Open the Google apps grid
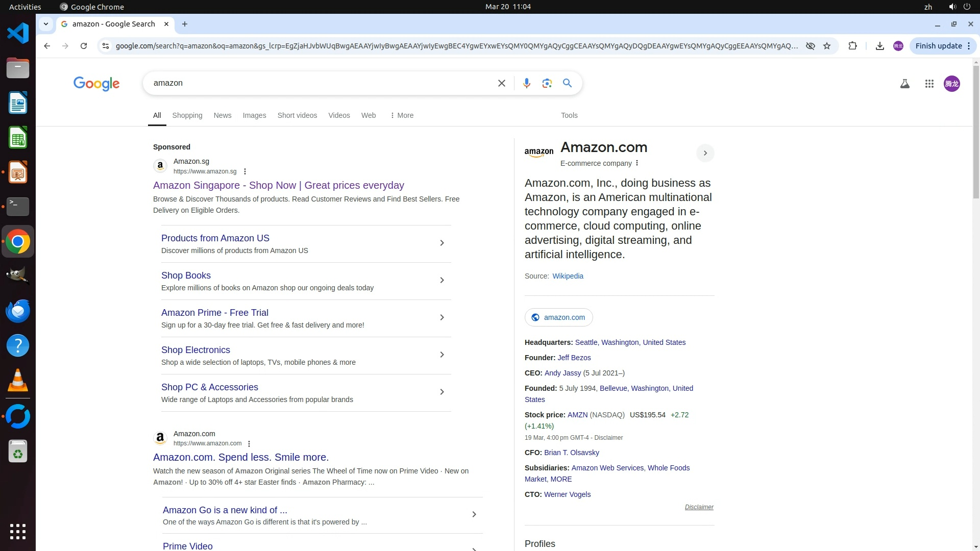The image size is (980, 551). click(x=929, y=84)
